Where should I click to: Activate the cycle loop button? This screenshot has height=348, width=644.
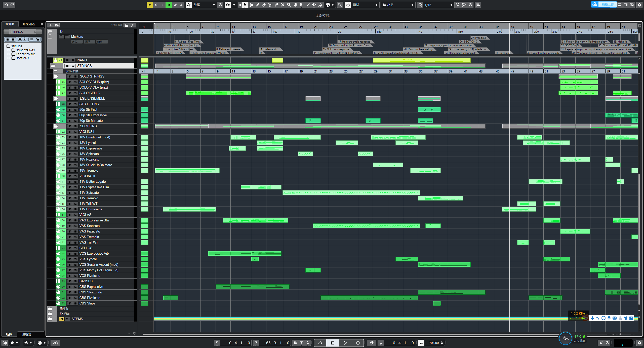pos(320,343)
